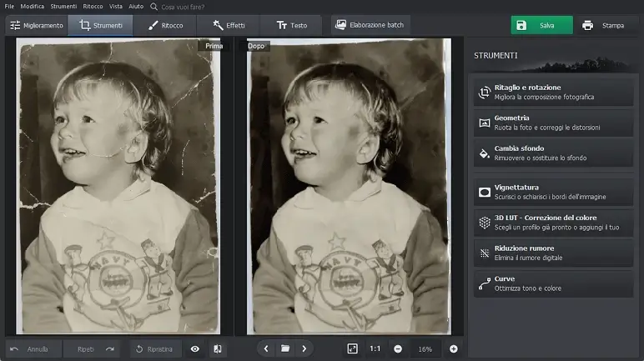Open the Modifica menu
The width and height of the screenshot is (644, 361).
[32, 7]
